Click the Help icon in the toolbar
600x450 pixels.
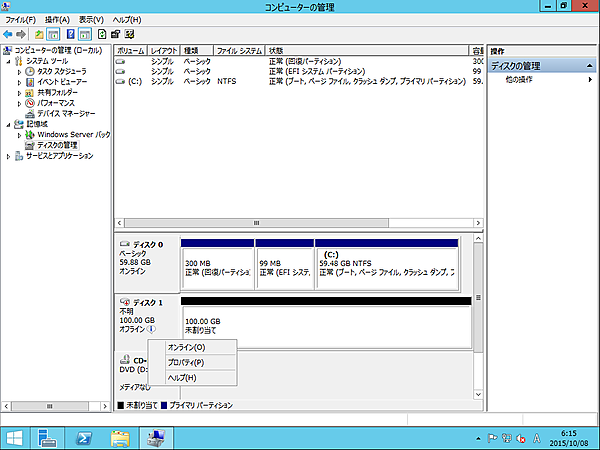point(71,34)
